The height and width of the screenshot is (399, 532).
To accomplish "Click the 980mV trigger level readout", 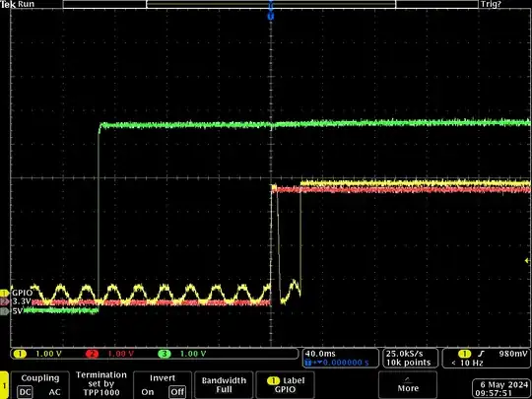I will point(513,354).
